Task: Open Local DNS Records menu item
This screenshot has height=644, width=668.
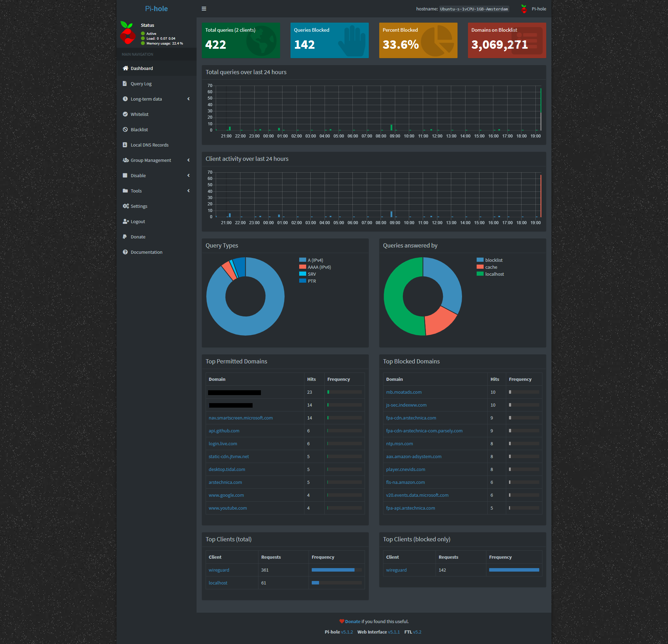Action: click(x=149, y=145)
